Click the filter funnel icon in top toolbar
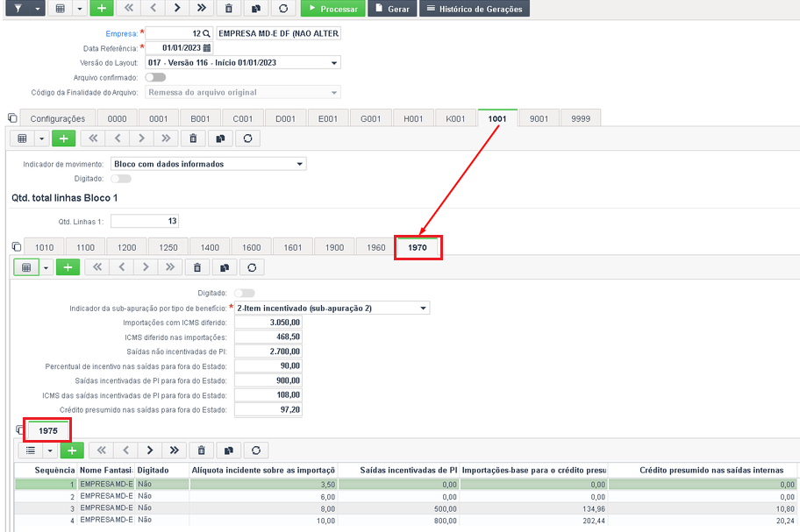The height and width of the screenshot is (532, 800). [18, 9]
